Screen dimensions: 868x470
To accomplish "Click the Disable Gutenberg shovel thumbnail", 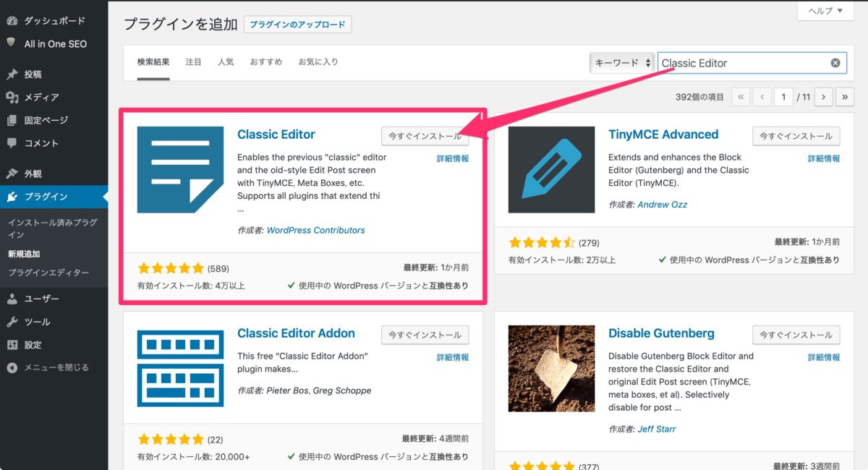I will click(x=551, y=369).
